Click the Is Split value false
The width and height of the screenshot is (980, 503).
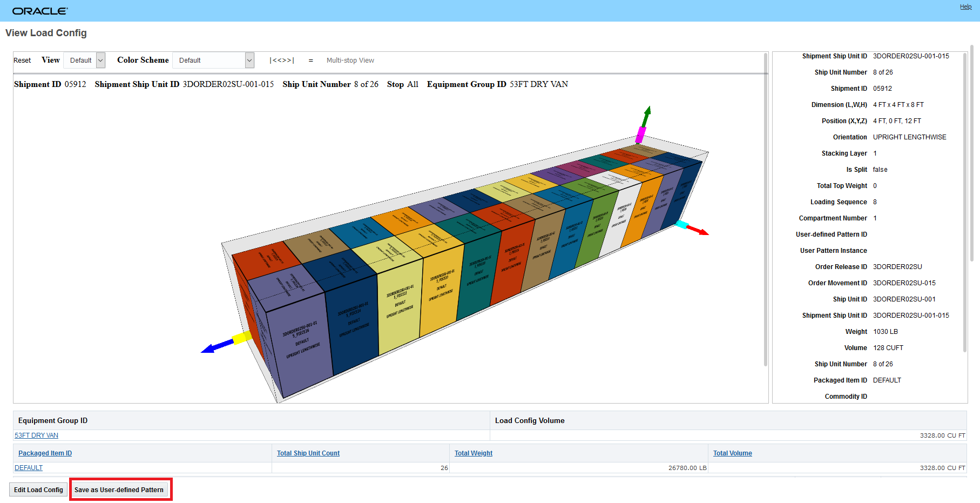coord(880,170)
